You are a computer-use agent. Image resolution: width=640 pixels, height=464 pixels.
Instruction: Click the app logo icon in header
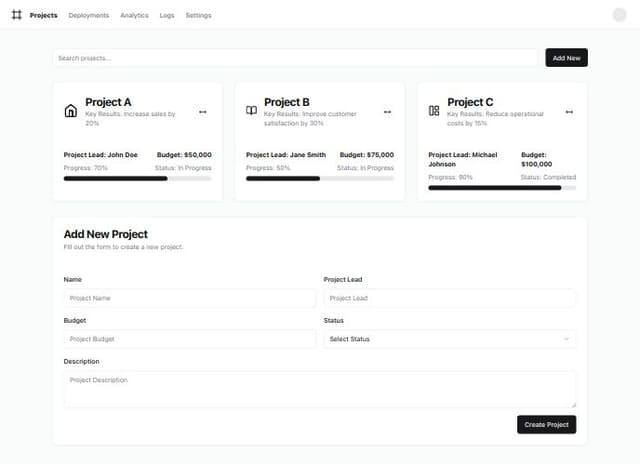(16, 15)
